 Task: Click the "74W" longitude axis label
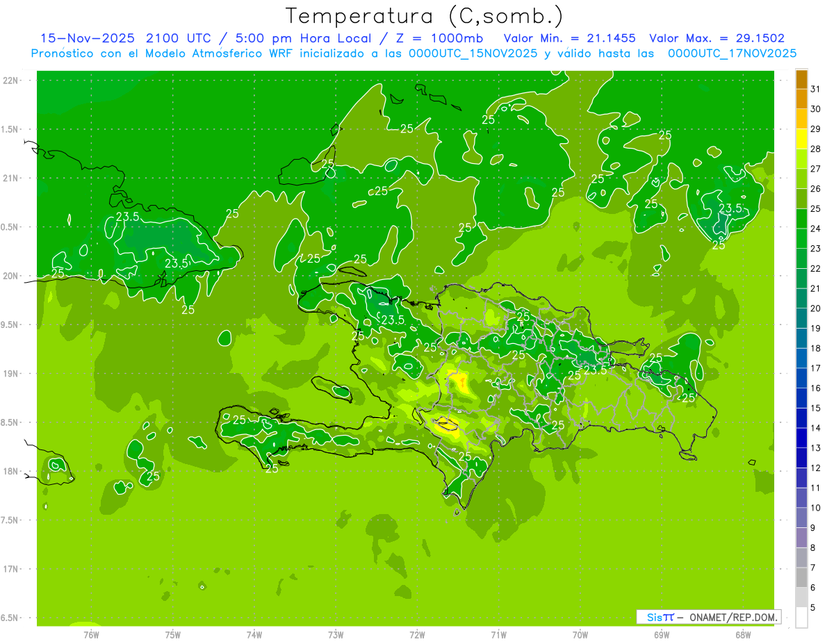point(254,634)
